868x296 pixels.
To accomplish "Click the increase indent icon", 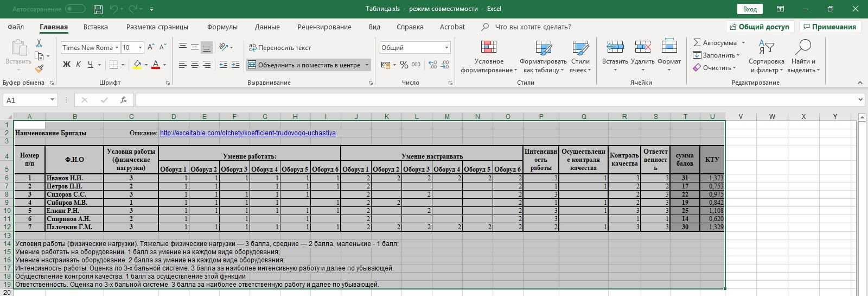I will click(x=235, y=65).
